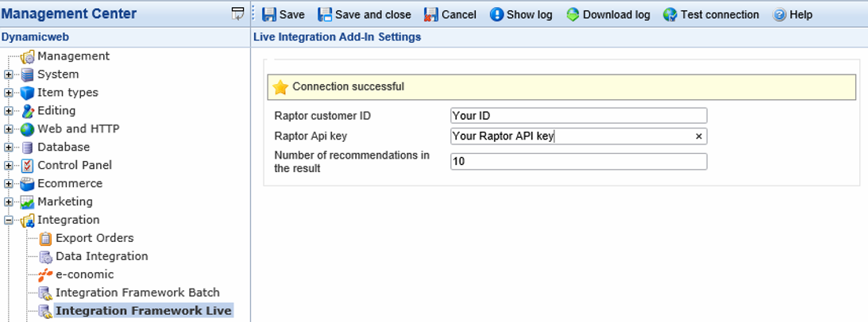Open the Show log icon
This screenshot has height=322, width=868.
point(496,14)
